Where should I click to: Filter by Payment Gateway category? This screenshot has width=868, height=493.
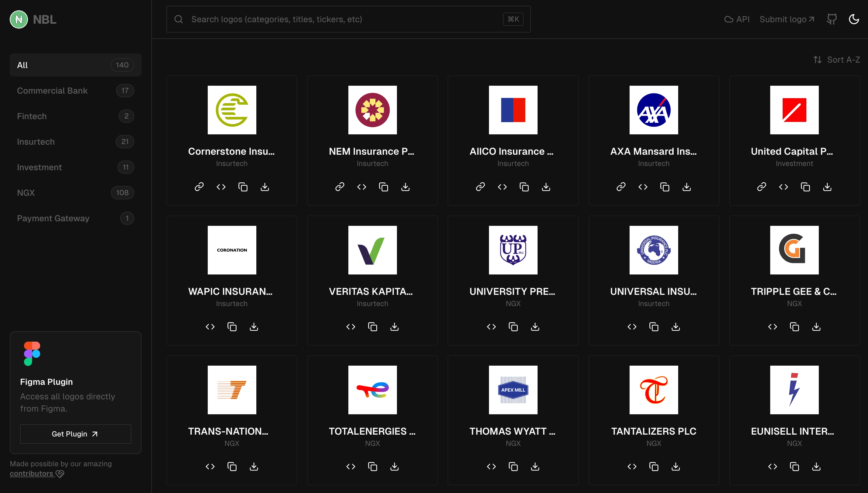75,219
